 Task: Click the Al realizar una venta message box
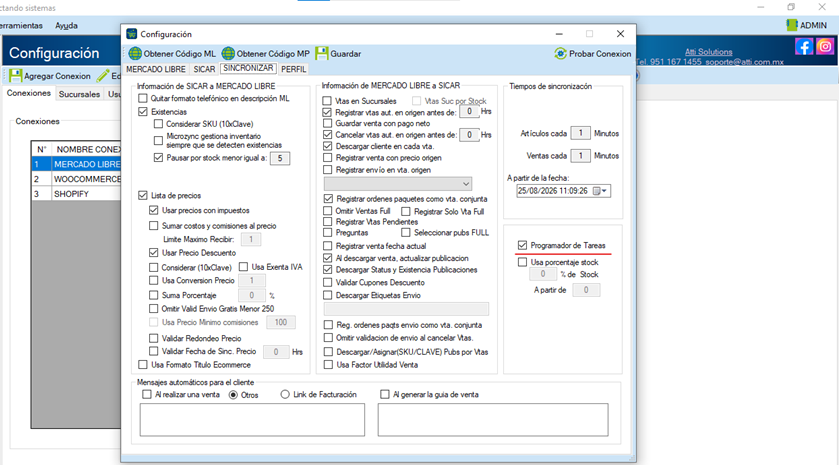coord(252,420)
